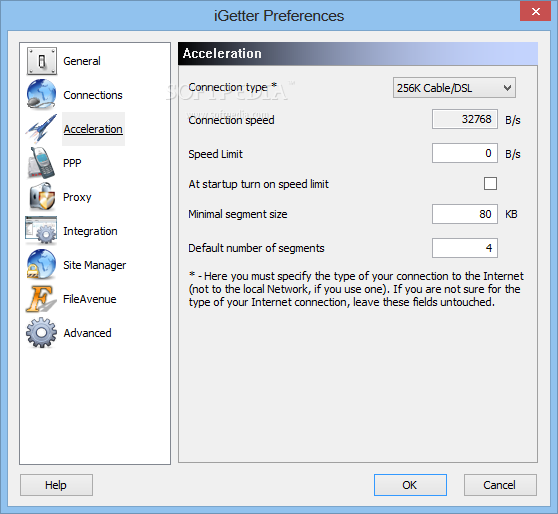The width and height of the screenshot is (558, 514).
Task: Click the Acceleration rocket icon
Action: pyautogui.click(x=41, y=128)
